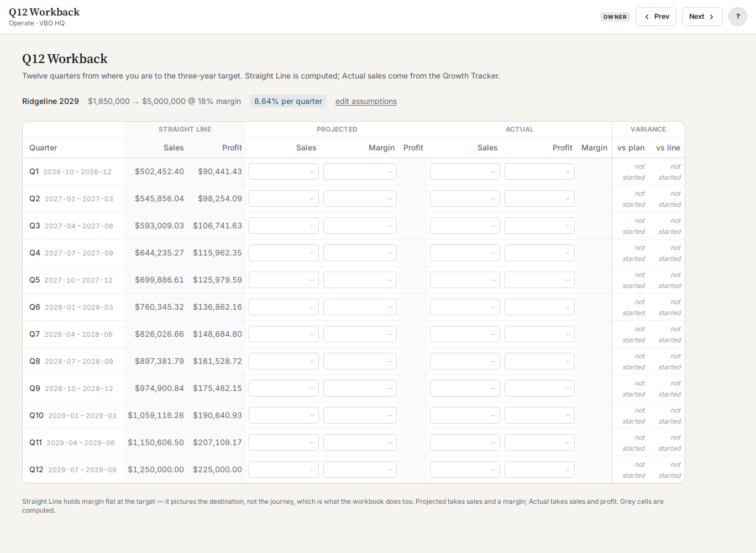Select Q1 Projected Margin input field

(360, 171)
